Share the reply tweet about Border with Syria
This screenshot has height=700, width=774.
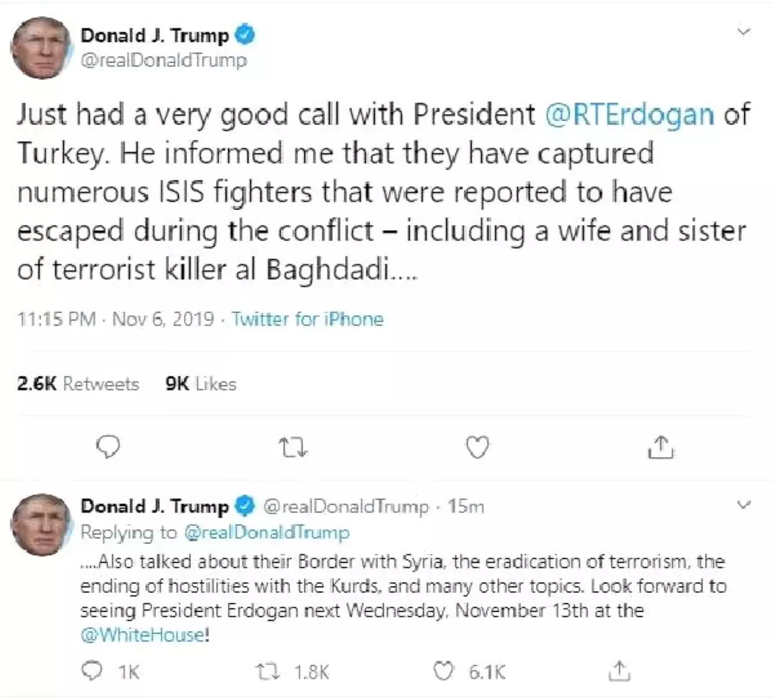click(x=619, y=670)
